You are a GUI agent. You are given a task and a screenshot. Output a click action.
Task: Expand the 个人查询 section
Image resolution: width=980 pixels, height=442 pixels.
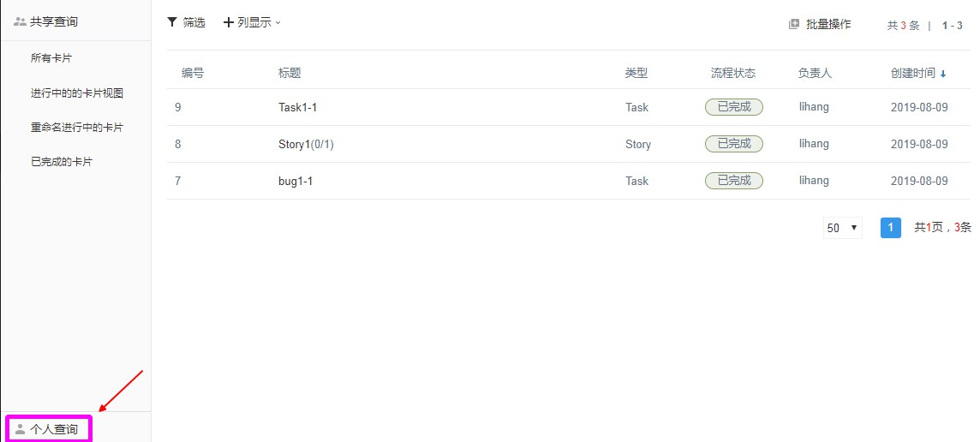[49, 429]
